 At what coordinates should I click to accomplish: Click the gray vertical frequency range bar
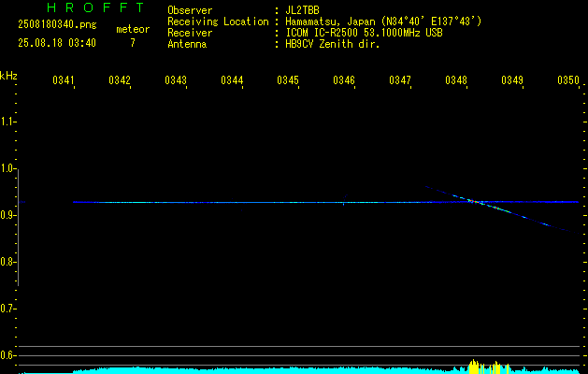tap(19, 228)
